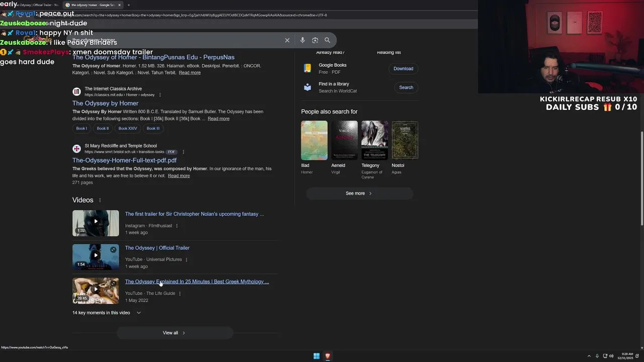This screenshot has height=362, width=644.
Task: Start voice search with the microphone icon
Action: pyautogui.click(x=302, y=40)
